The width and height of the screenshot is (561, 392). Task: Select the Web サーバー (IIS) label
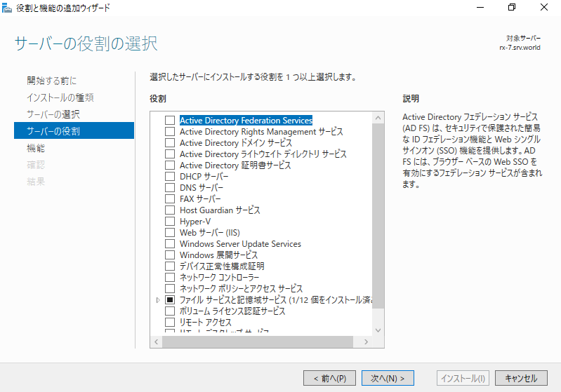pos(210,233)
